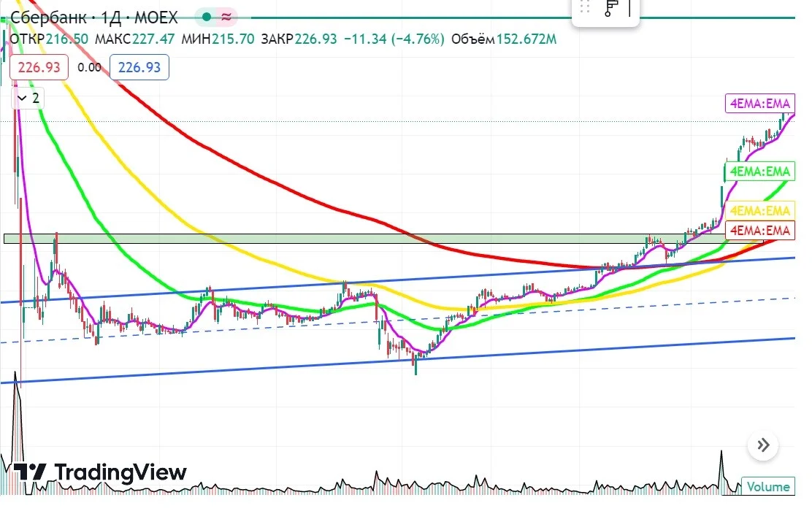Click the pink delayed data icon
This screenshot has height=511, width=812.
tap(226, 17)
